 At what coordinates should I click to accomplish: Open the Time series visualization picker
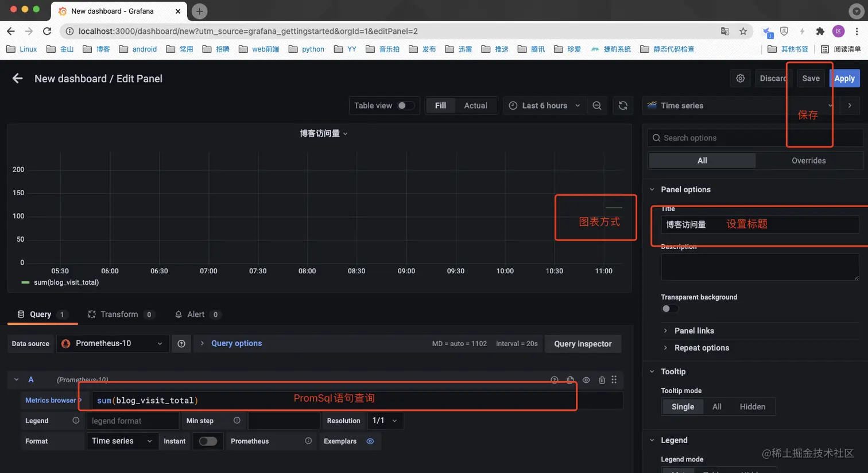click(739, 106)
